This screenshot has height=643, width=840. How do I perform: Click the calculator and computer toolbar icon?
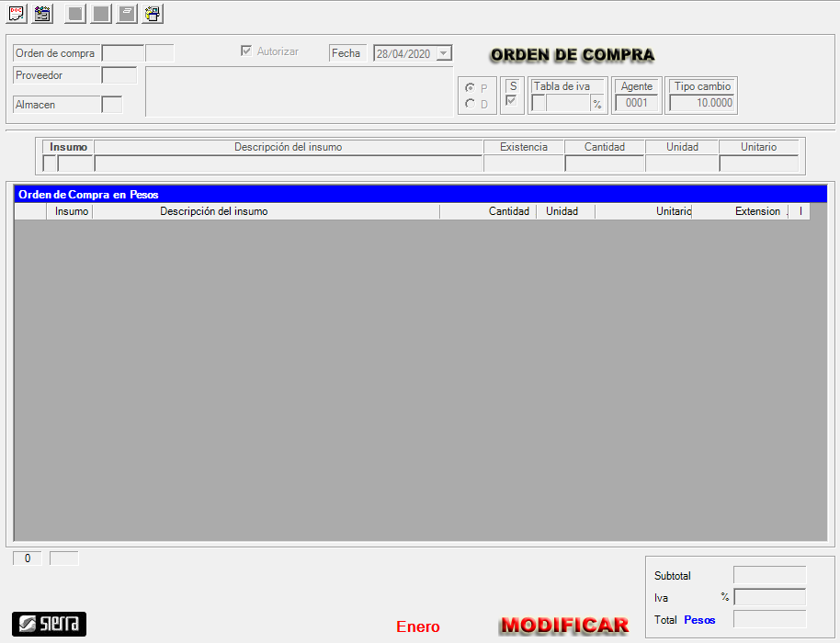point(153,14)
